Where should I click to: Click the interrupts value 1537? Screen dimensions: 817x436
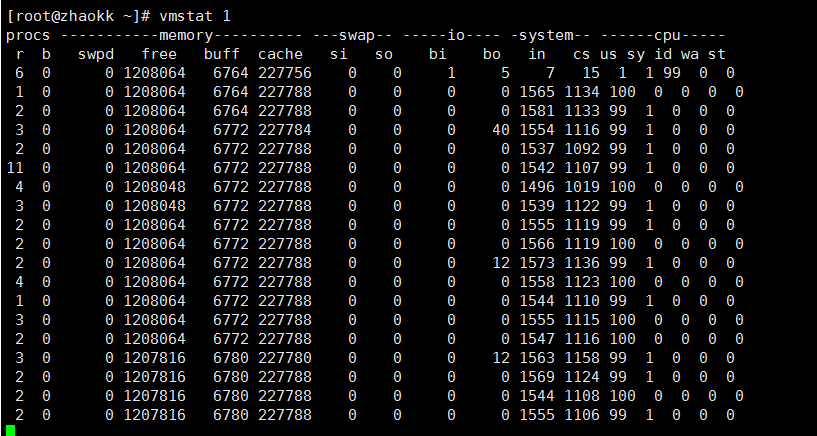click(537, 149)
